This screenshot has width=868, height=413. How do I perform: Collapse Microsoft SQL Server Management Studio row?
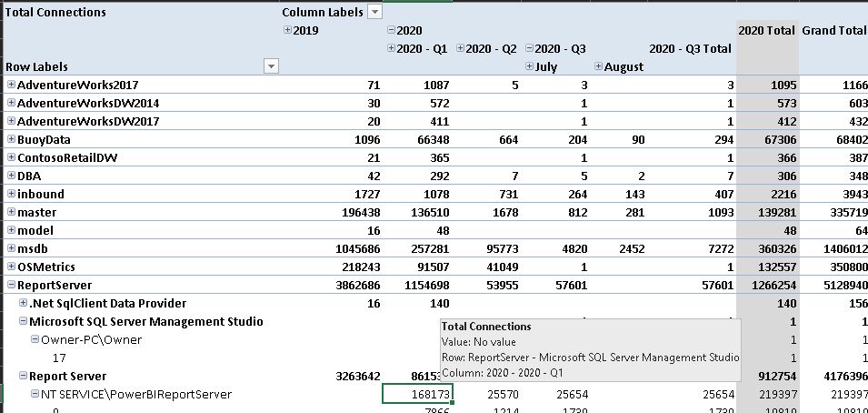[24, 321]
